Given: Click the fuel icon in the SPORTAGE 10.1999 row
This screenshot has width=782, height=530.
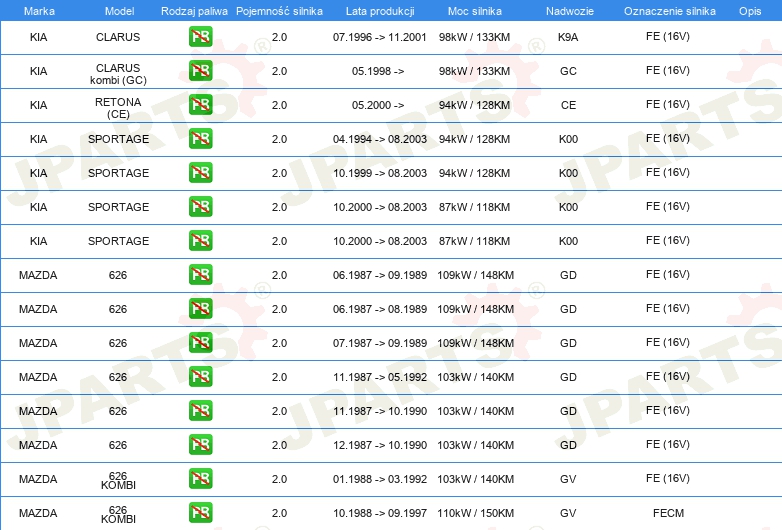Looking at the screenshot, I should coord(200,173).
